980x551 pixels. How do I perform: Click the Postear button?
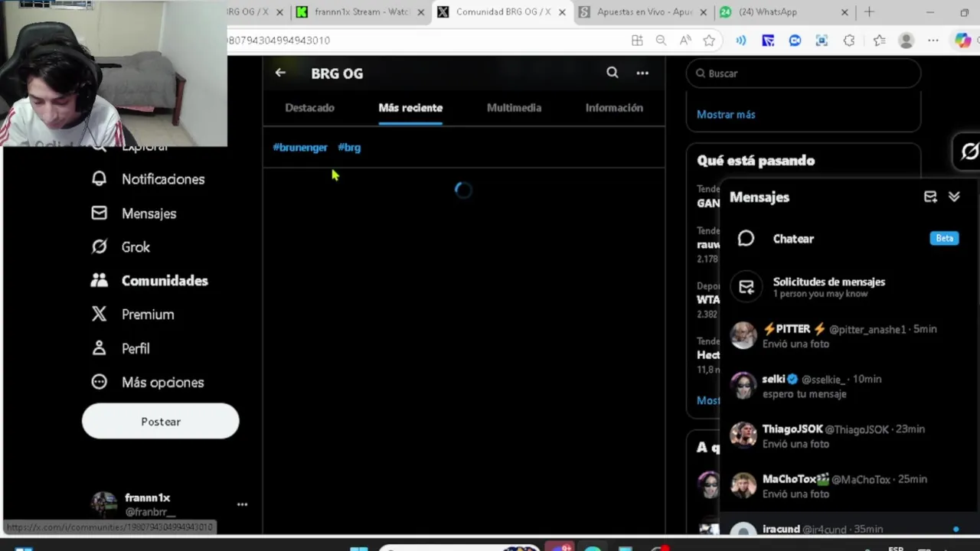pyautogui.click(x=161, y=422)
